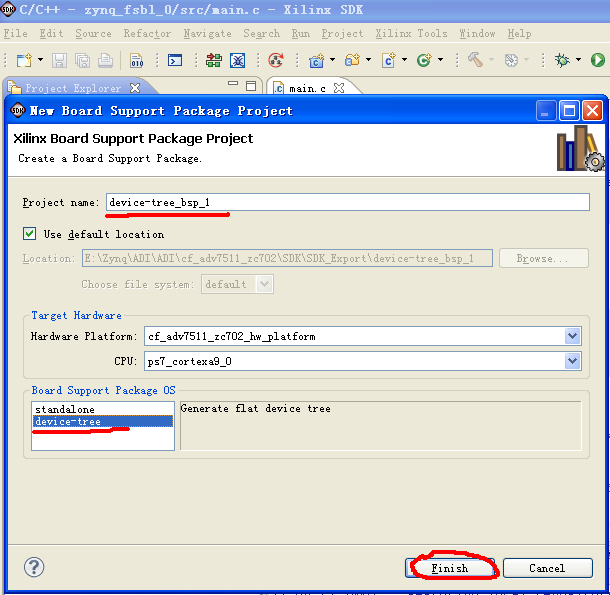Click the New C project icon

(x=316, y=60)
